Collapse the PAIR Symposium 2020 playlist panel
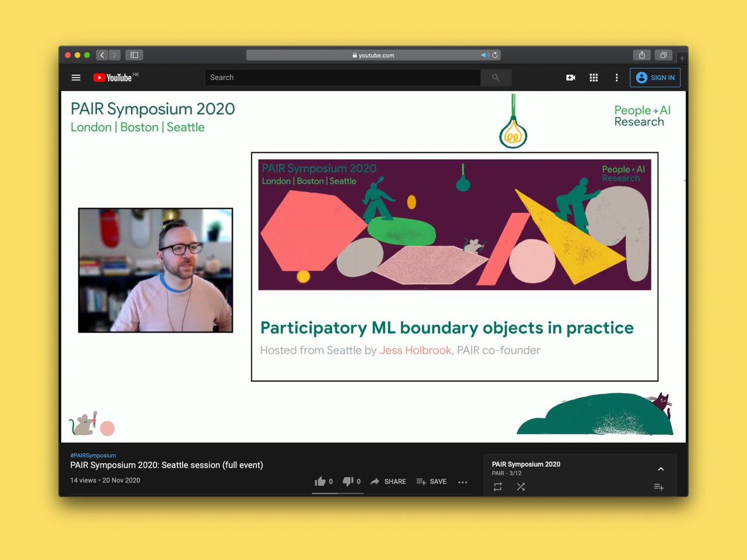The height and width of the screenshot is (560, 747). pos(661,469)
